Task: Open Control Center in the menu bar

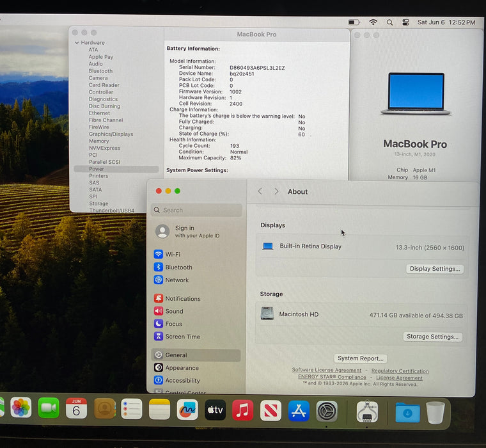Action: 405,22
